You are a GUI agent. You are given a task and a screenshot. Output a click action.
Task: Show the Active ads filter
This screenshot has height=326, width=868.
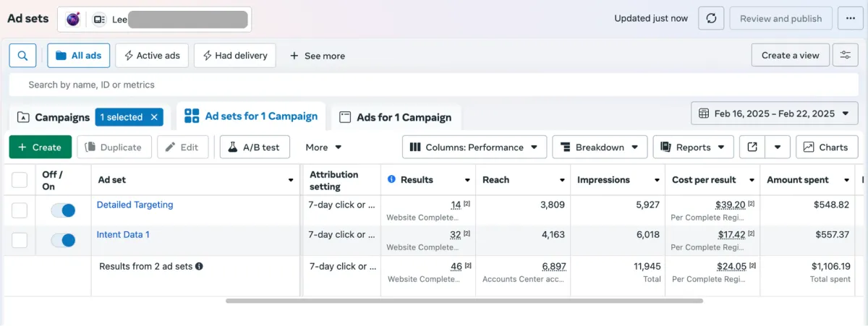point(153,56)
